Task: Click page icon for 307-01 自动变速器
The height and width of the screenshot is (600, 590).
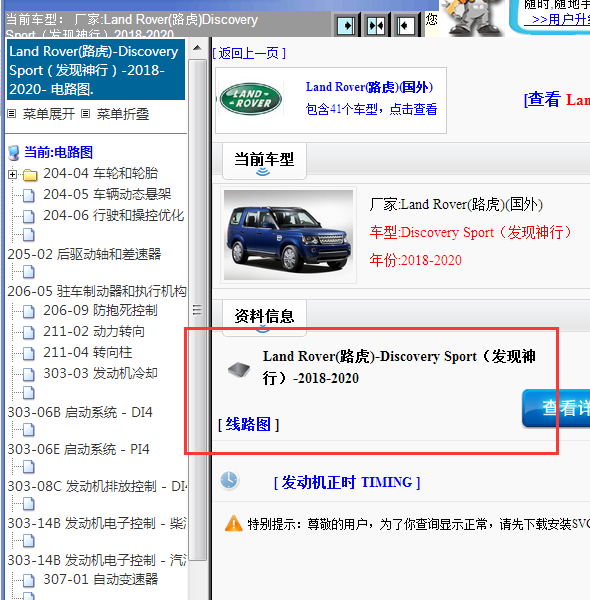Action: (x=29, y=580)
